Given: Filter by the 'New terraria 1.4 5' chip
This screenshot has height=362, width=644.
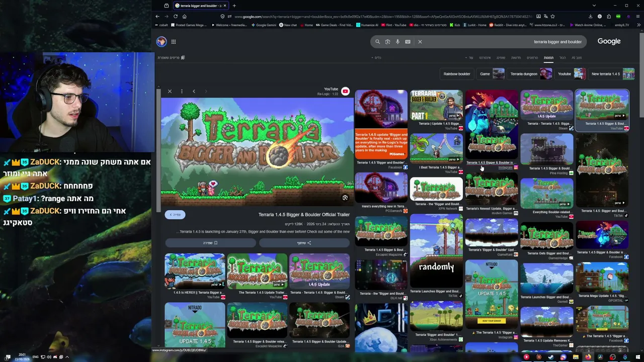Looking at the screenshot, I should tap(612, 74).
